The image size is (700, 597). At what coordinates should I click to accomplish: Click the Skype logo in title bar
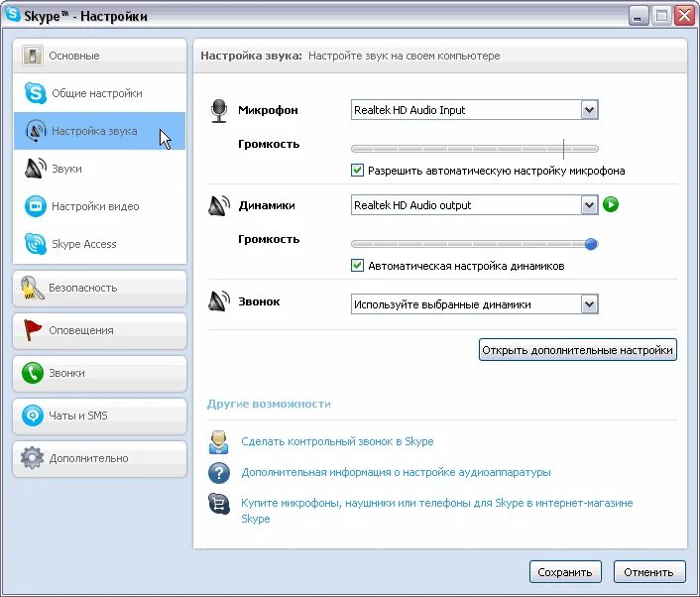[13, 14]
